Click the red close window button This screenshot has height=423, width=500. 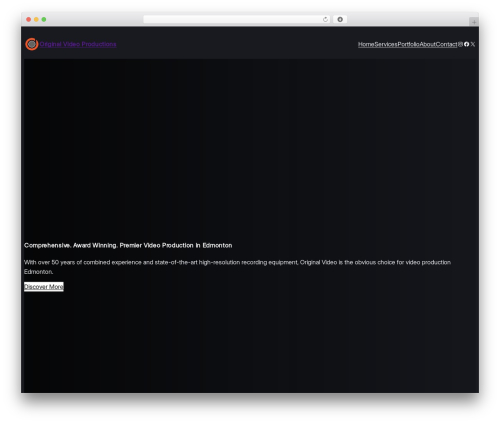29,19
